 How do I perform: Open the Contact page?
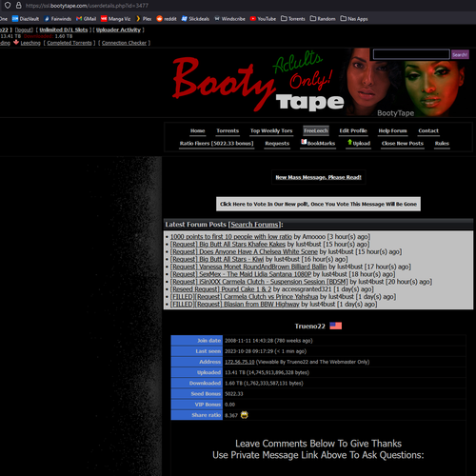[x=428, y=130]
